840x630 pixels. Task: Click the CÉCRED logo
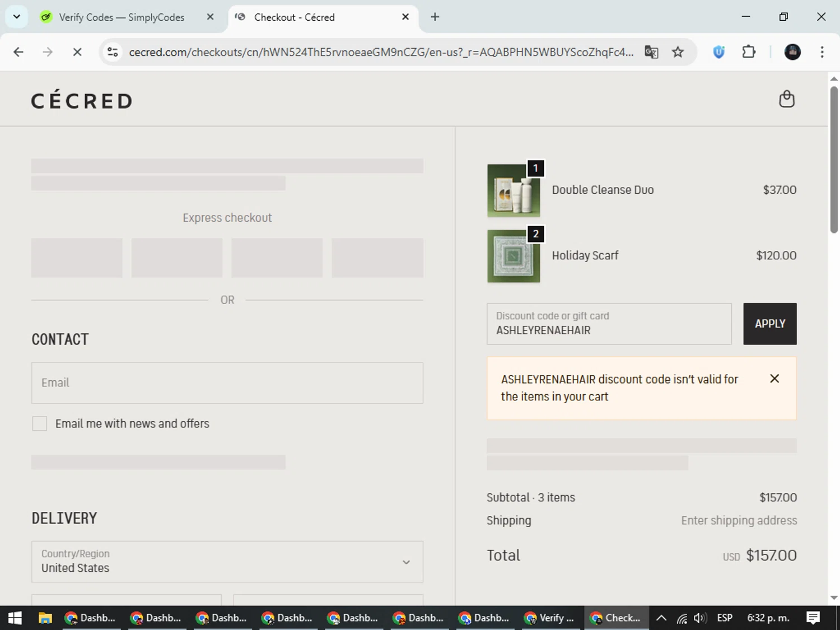tap(82, 100)
